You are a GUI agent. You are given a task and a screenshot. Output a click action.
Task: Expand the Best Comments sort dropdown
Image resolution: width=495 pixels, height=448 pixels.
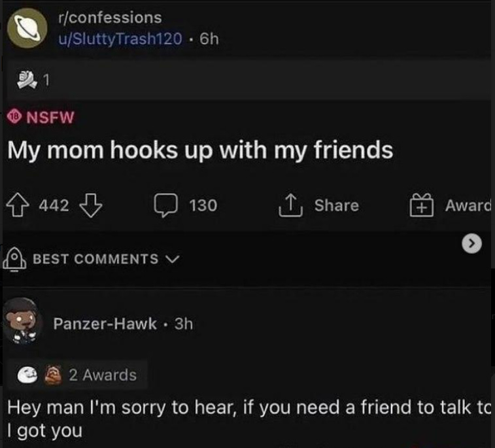coord(106,259)
